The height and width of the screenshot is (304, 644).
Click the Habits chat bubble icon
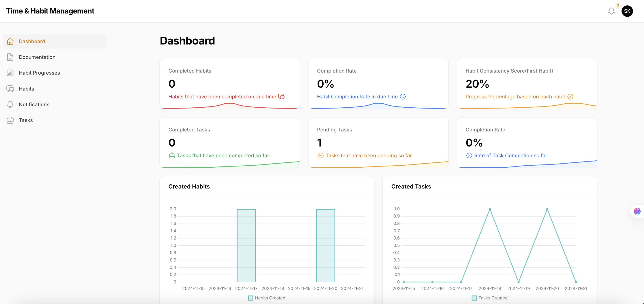(x=10, y=89)
